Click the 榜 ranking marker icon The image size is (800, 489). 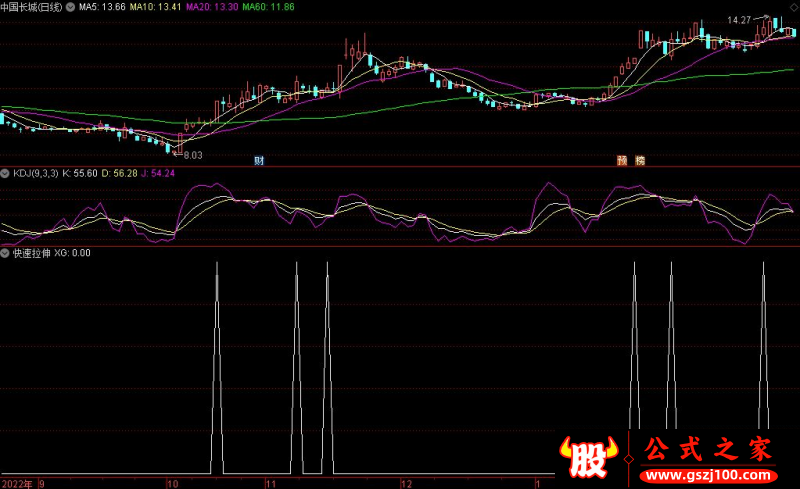[640, 160]
